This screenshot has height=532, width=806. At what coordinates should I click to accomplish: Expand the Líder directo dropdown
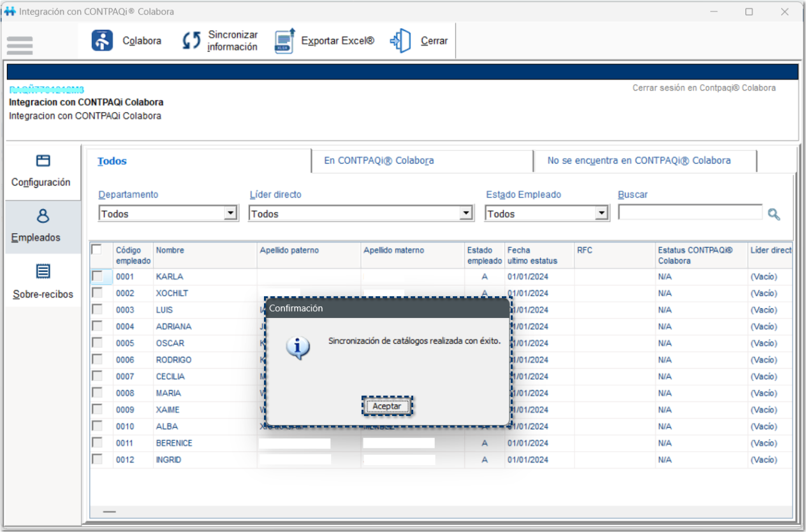tap(467, 214)
